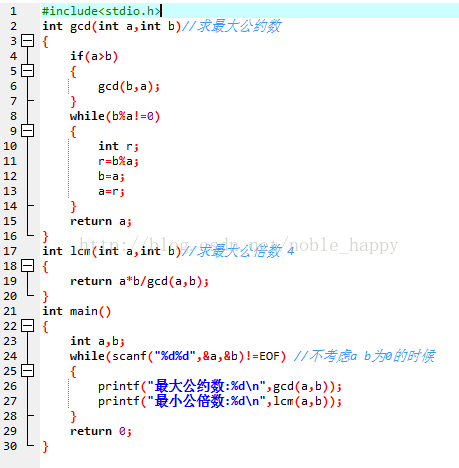Click the closing brace on line 16
Screen dimensions: 459x468
coord(46,236)
